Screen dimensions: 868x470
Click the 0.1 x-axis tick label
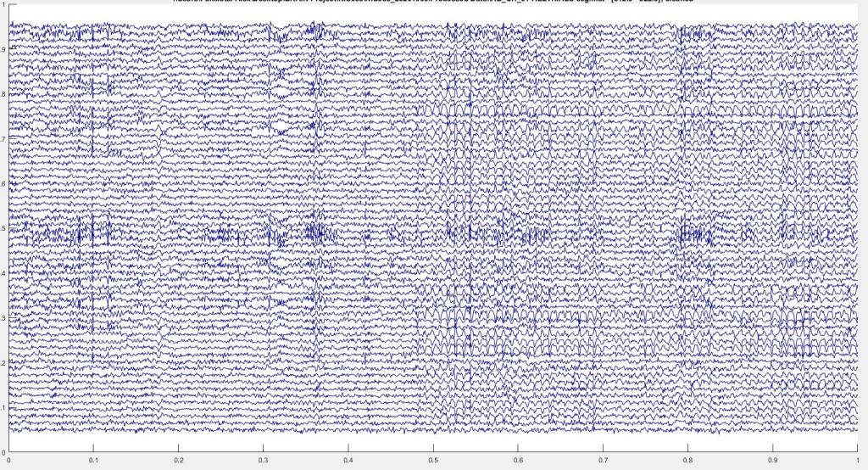93,462
